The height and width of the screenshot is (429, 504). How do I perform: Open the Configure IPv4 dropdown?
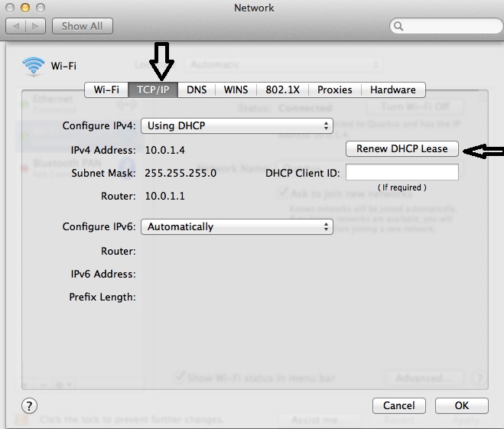pos(237,125)
